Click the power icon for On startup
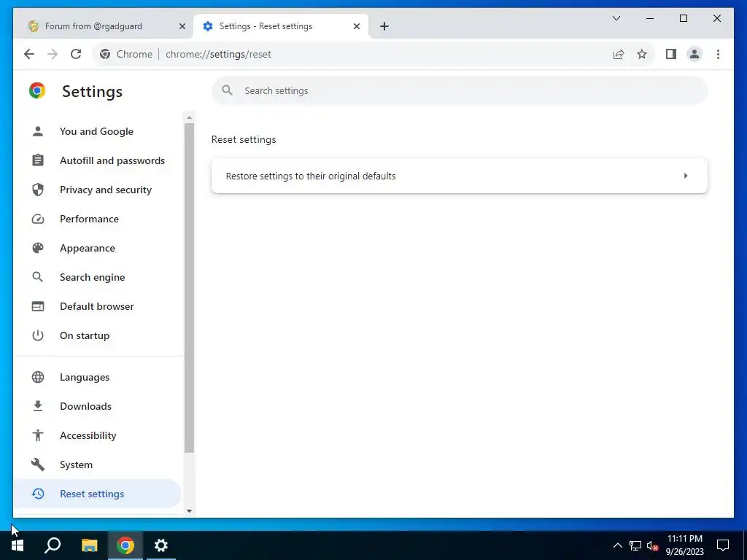 click(38, 335)
